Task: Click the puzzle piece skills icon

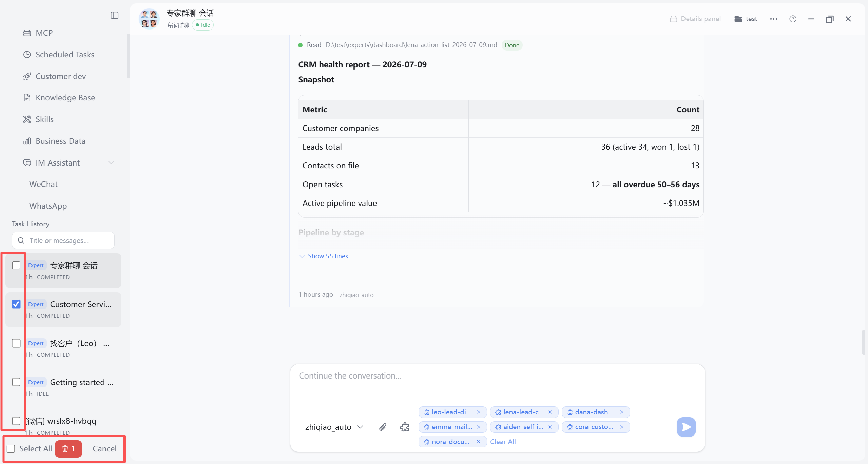Action: [x=405, y=427]
